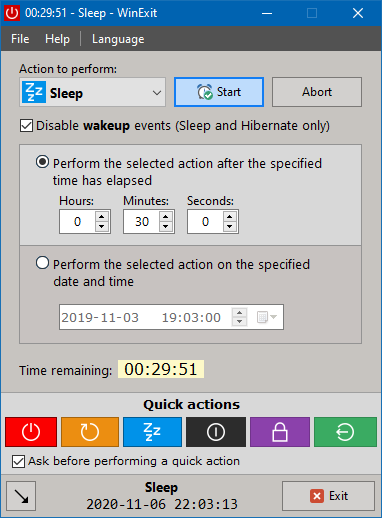Click the blue Sleep quick action icon
Screen dimensions: 382x518
(152, 432)
